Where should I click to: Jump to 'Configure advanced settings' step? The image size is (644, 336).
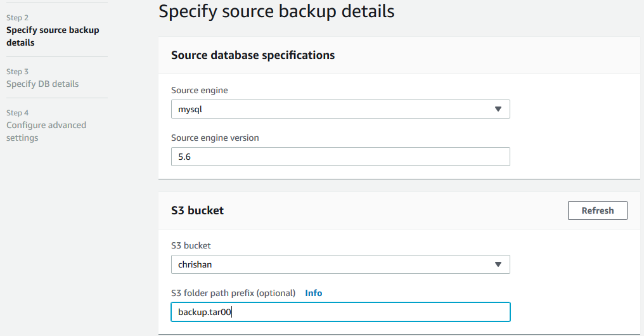click(46, 131)
